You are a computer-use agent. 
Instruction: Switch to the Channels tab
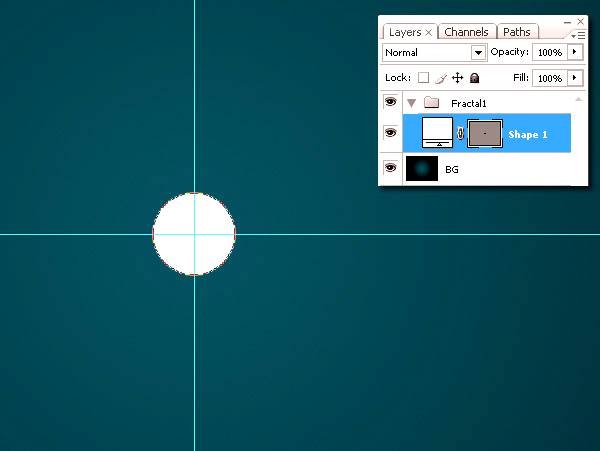click(466, 32)
